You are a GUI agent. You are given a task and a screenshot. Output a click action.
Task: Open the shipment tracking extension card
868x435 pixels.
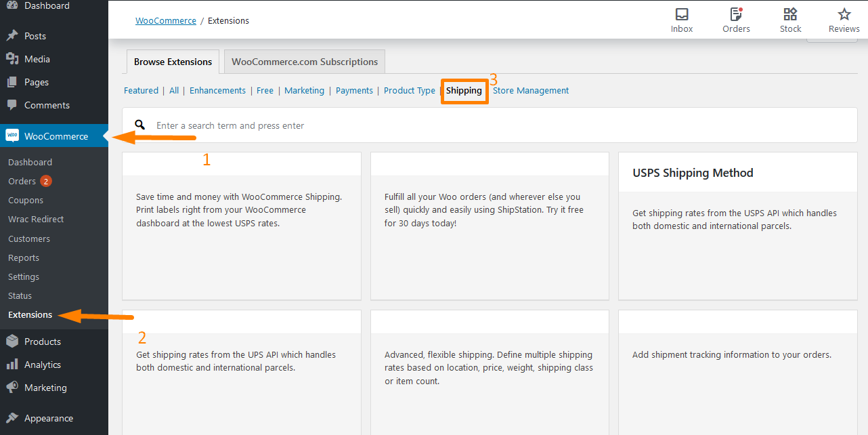pyautogui.click(x=737, y=373)
